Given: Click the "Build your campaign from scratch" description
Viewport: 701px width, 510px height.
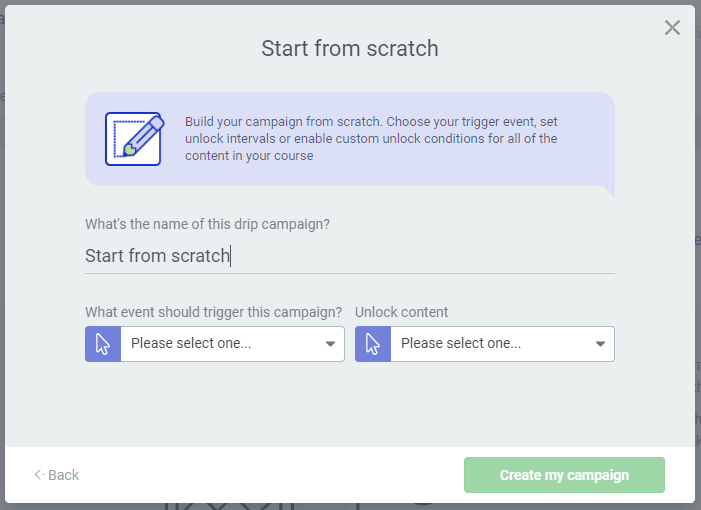Looking at the screenshot, I should point(372,139).
